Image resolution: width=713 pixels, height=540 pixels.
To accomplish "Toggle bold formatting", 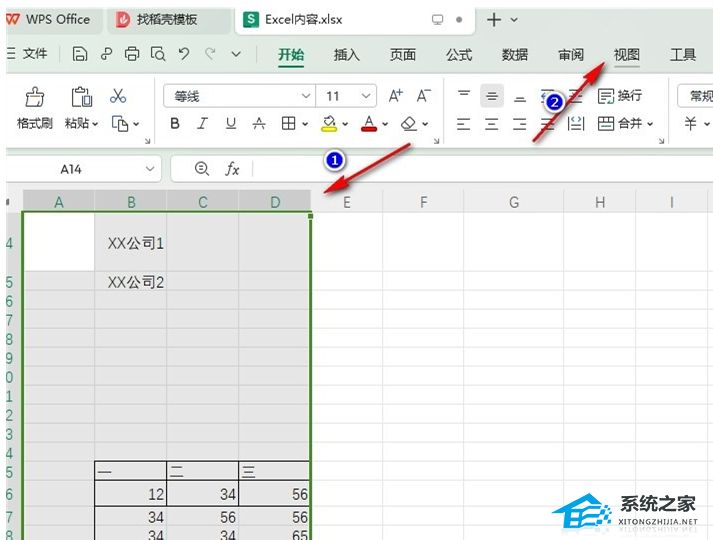I will [x=175, y=123].
